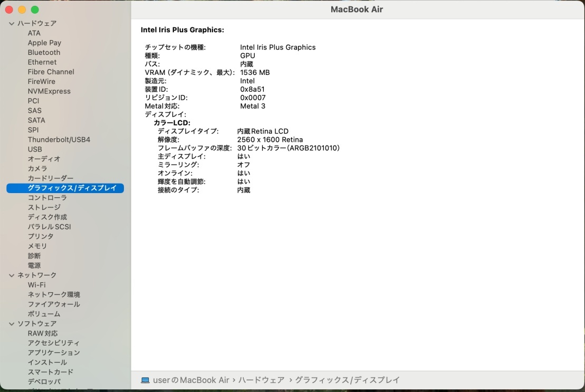
Task: Open the アプリケーション entry
Action: [54, 353]
